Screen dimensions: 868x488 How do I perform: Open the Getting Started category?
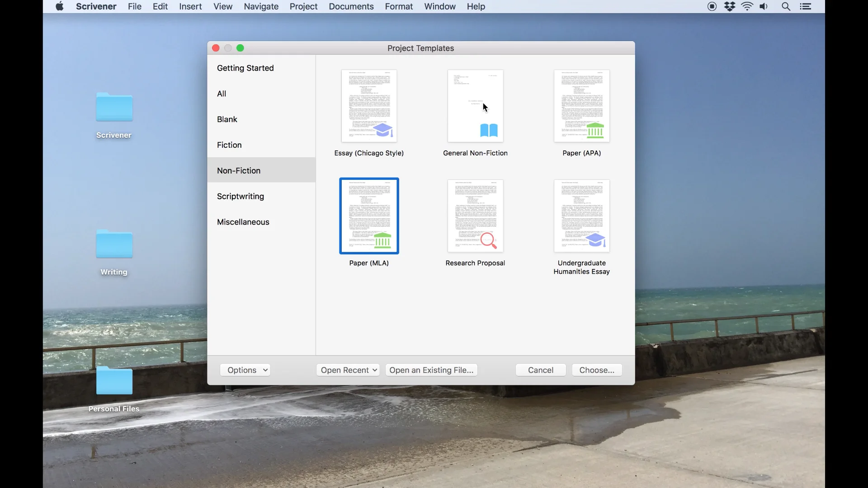pyautogui.click(x=261, y=68)
